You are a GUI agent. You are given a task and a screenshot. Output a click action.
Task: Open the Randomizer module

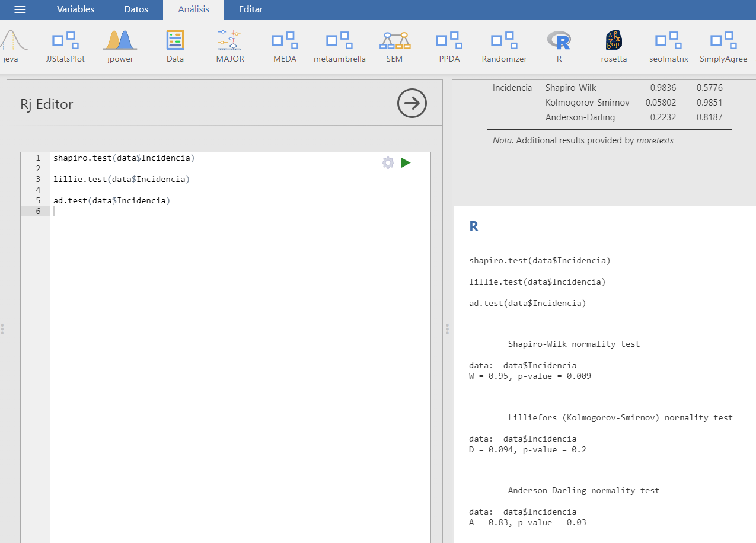504,46
